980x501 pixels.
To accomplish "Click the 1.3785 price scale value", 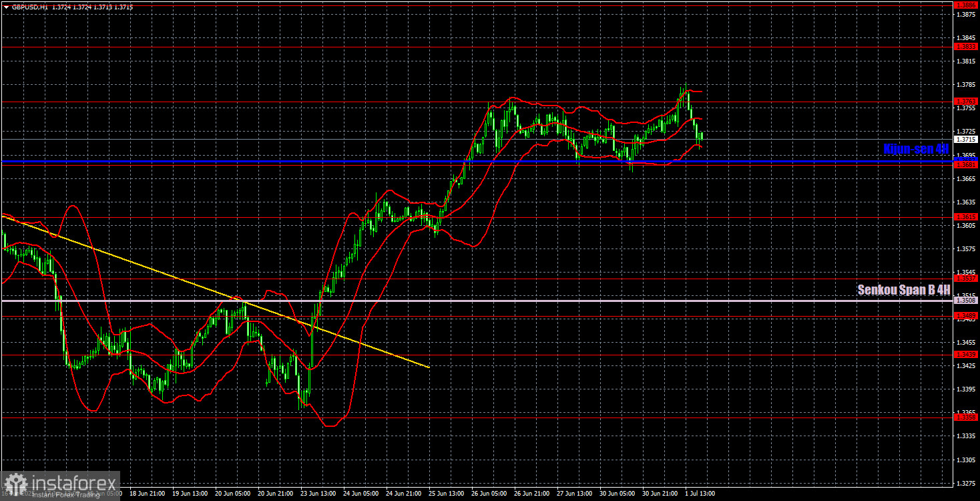I will (966, 85).
